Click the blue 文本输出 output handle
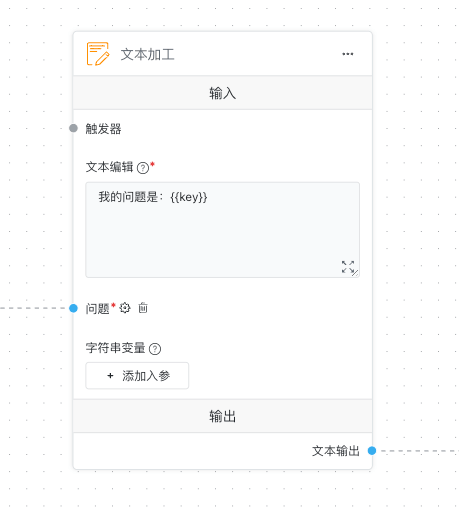 (x=372, y=451)
